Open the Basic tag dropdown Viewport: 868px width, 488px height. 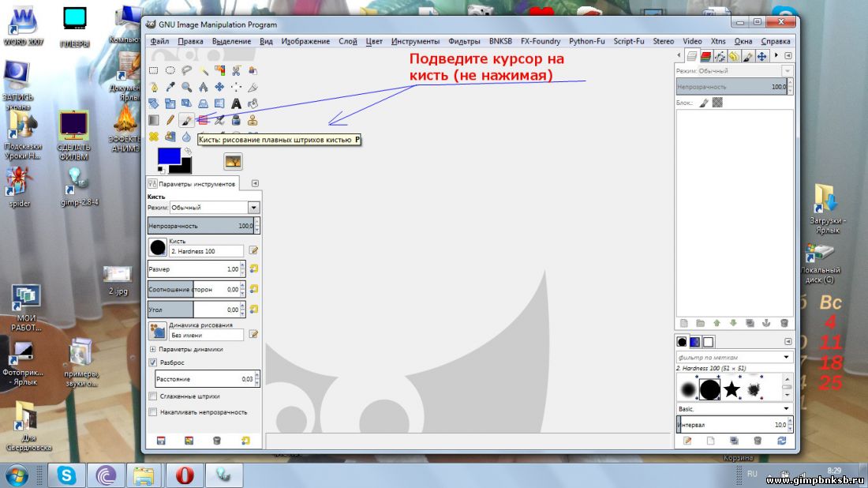point(734,409)
